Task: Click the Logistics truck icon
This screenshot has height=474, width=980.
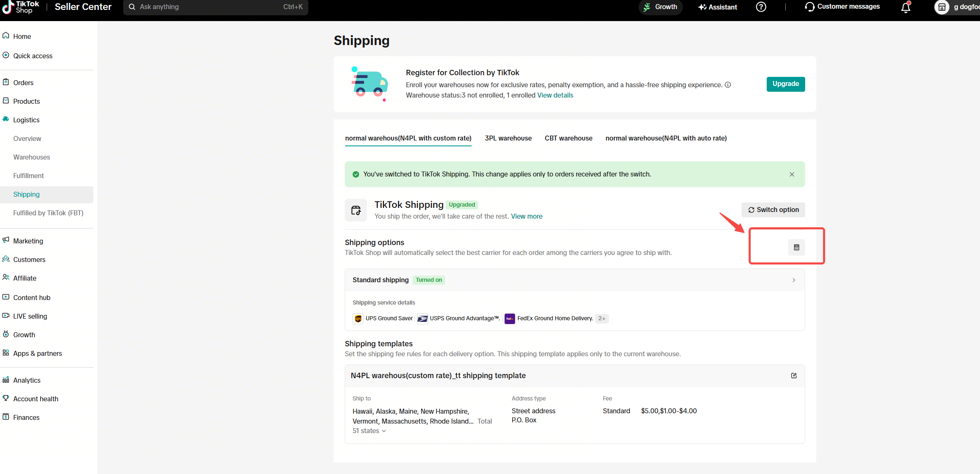Action: point(6,119)
